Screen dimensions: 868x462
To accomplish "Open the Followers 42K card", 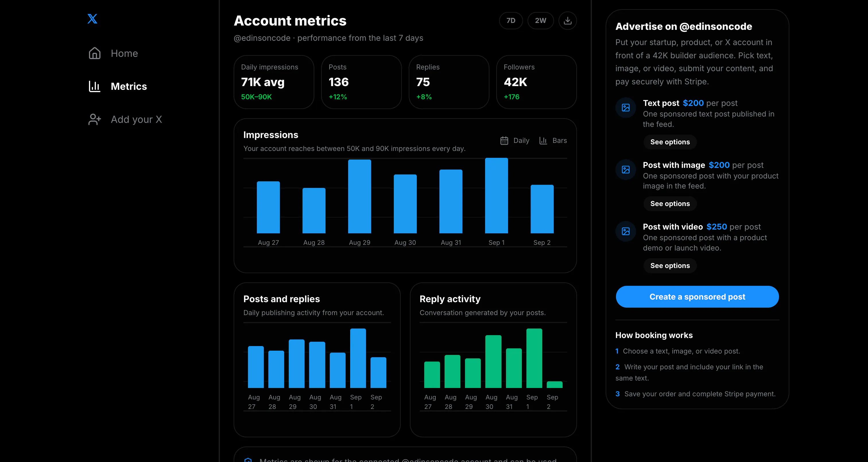I will [x=536, y=82].
